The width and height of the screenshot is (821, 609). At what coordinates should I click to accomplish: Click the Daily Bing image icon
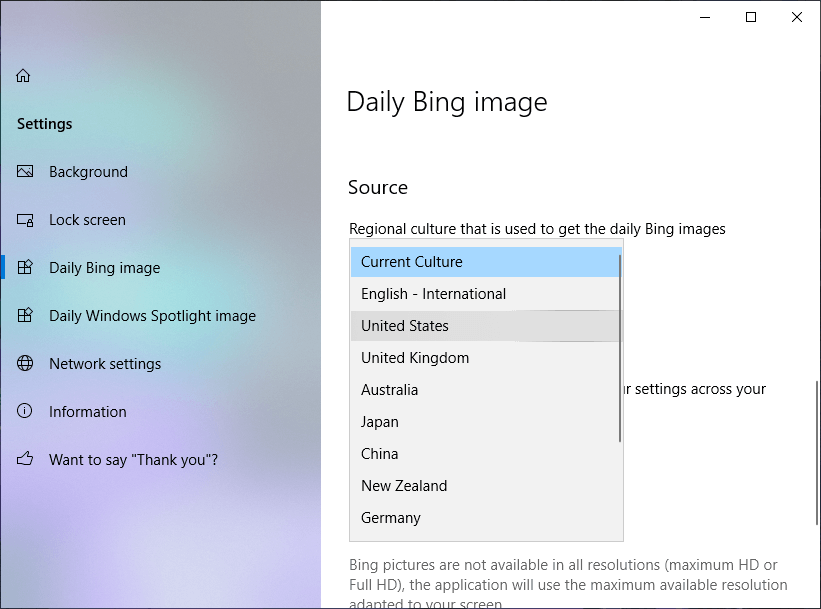tap(26, 268)
